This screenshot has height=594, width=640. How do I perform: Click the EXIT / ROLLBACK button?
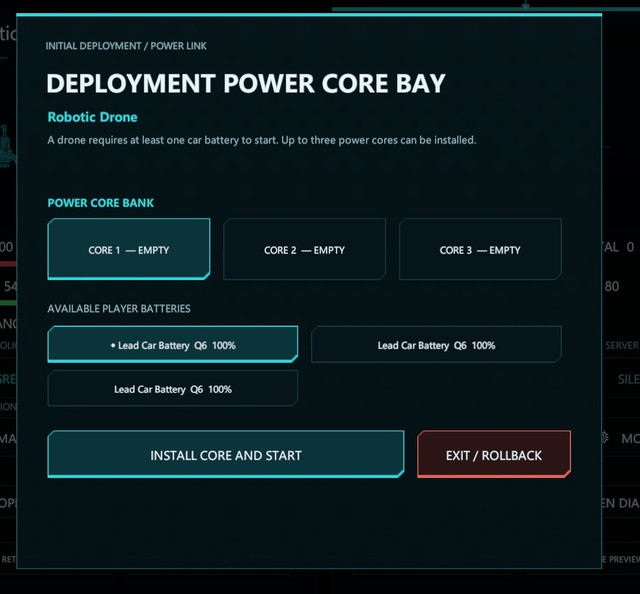[494, 454]
